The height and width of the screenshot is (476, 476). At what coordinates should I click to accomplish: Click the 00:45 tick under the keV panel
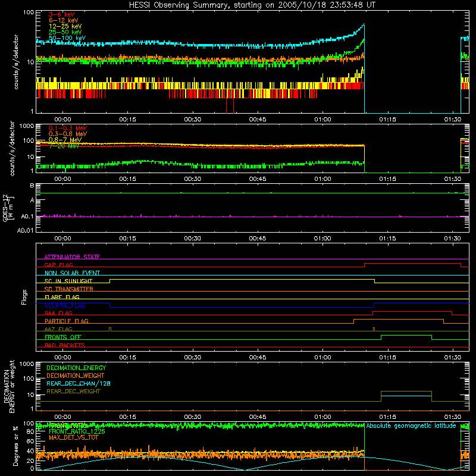[258, 120]
